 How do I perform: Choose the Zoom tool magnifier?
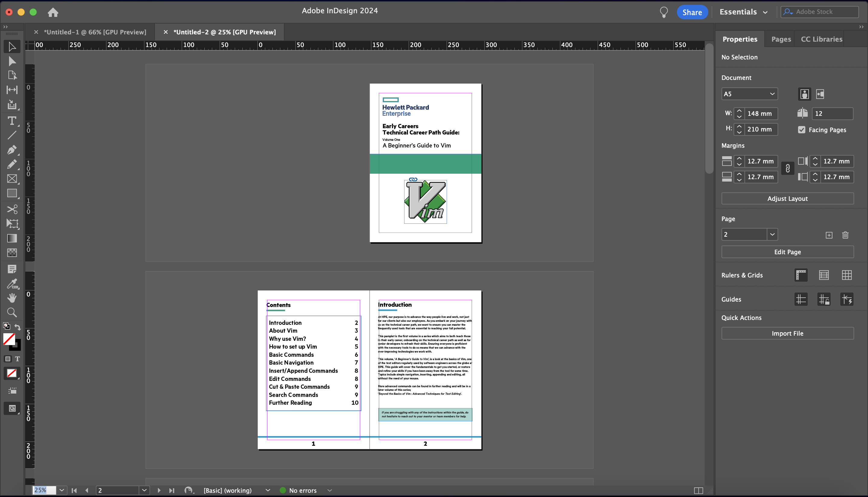click(x=12, y=312)
